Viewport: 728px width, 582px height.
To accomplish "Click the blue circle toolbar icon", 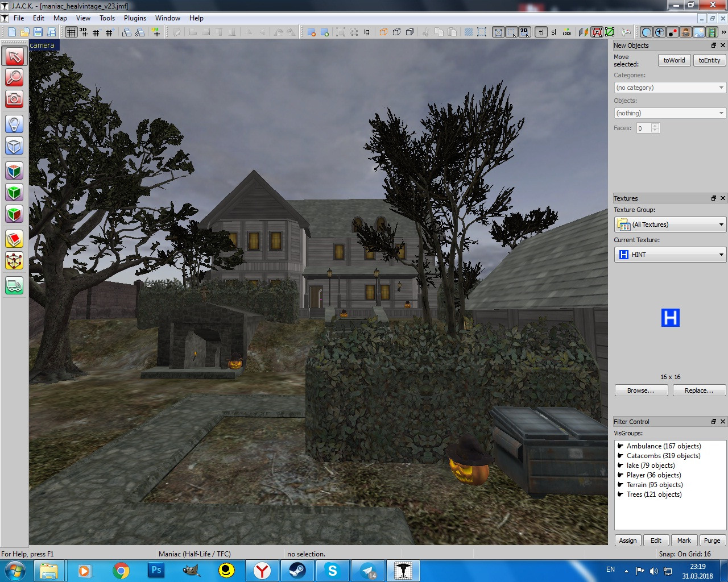I will (647, 32).
